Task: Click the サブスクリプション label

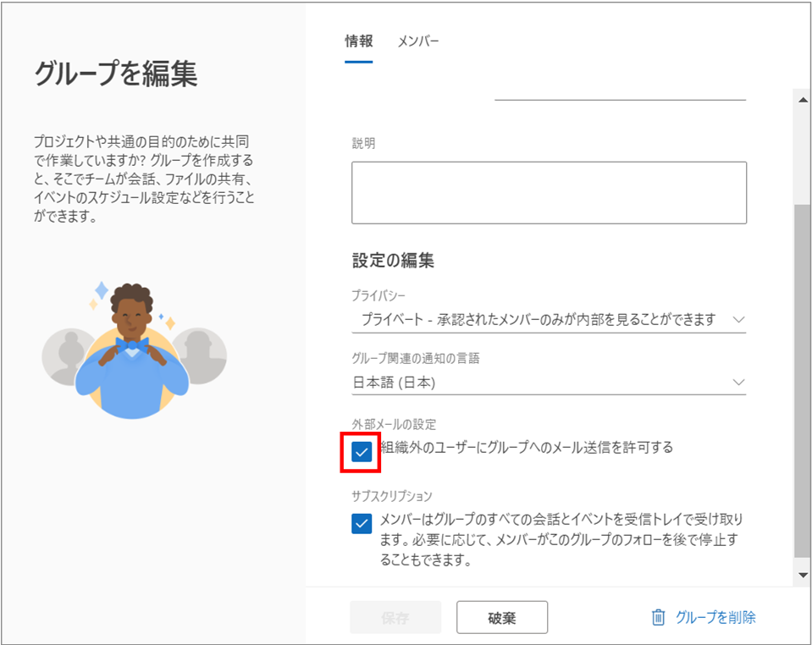Action: coord(391,496)
